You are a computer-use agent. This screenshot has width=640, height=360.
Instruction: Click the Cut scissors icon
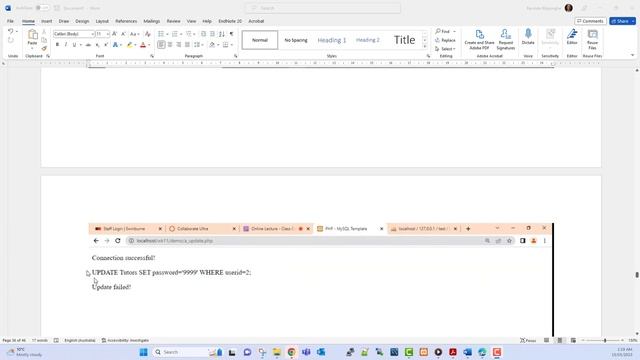point(44,32)
